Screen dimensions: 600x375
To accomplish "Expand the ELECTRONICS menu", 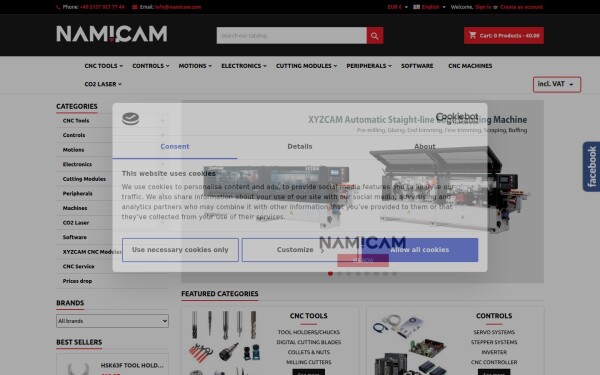I will click(244, 66).
